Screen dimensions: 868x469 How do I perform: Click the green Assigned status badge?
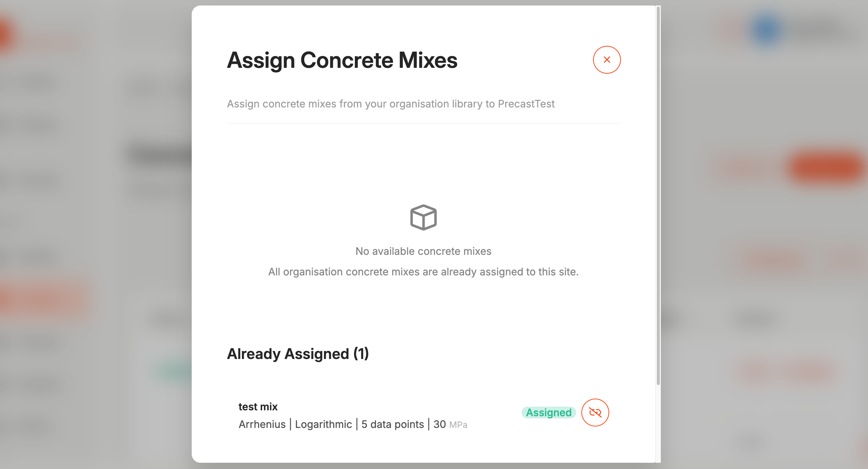pos(548,413)
